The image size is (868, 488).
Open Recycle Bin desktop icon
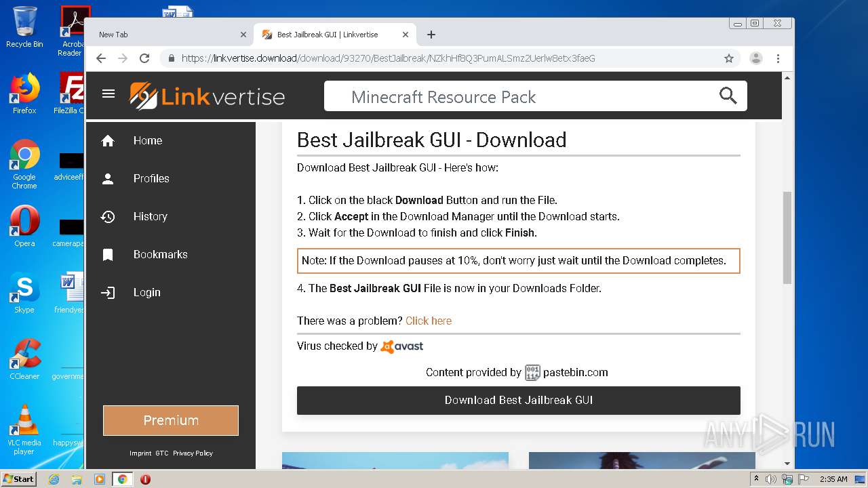tap(24, 27)
